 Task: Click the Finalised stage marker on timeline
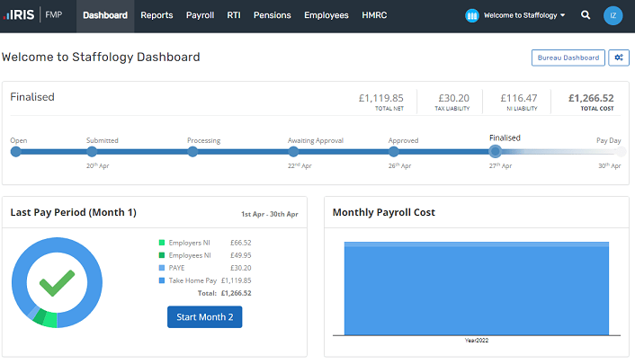495,151
